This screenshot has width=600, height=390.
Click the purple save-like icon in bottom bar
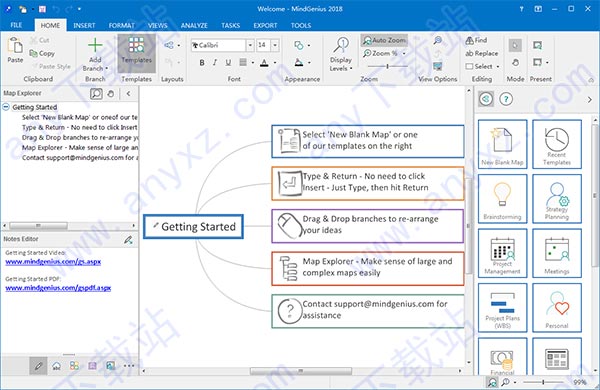(92, 366)
